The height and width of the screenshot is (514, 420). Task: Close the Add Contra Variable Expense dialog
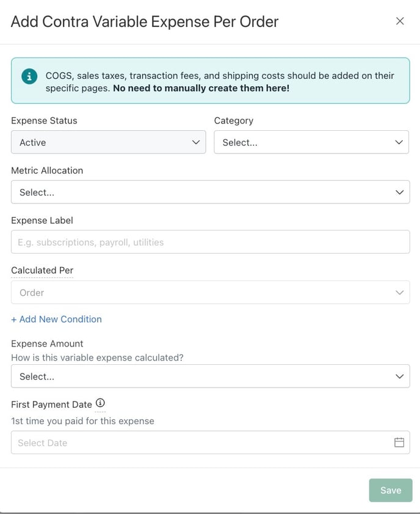tap(400, 21)
